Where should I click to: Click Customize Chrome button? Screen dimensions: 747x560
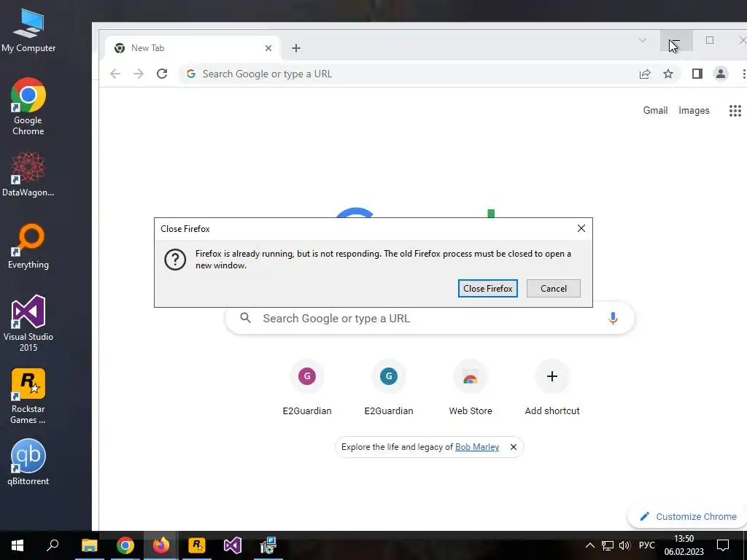(688, 516)
